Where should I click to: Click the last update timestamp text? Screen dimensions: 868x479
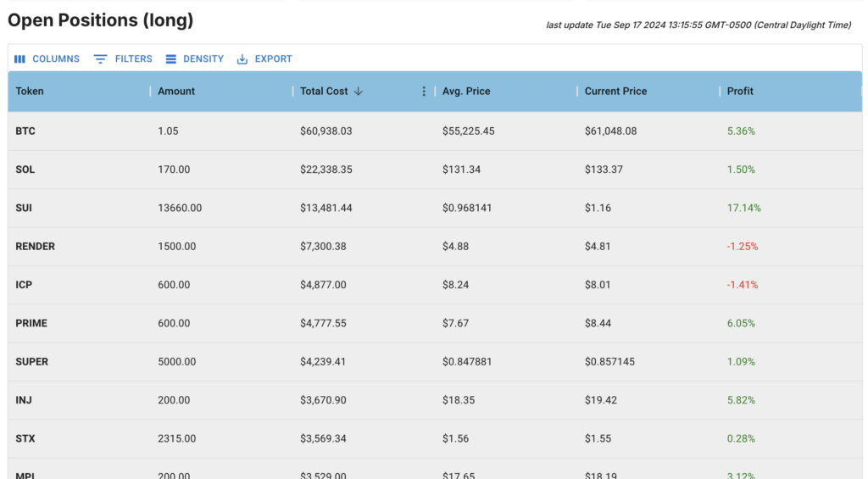pos(698,25)
